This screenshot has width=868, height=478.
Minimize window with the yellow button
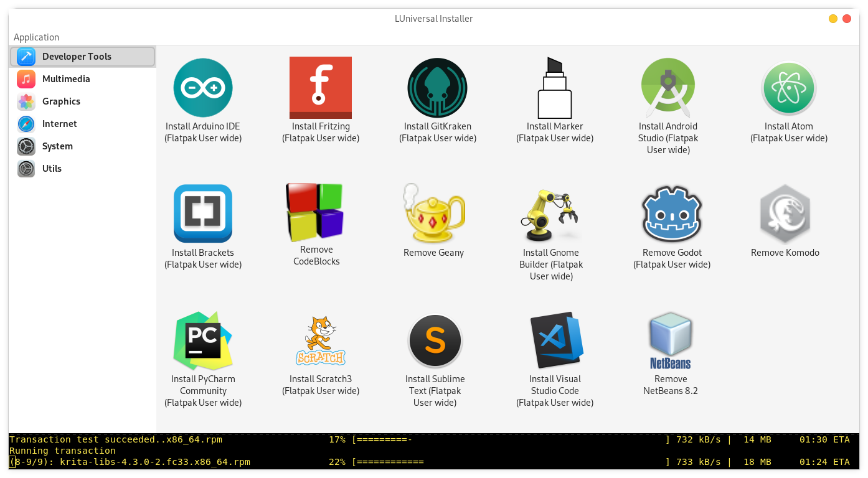833,19
